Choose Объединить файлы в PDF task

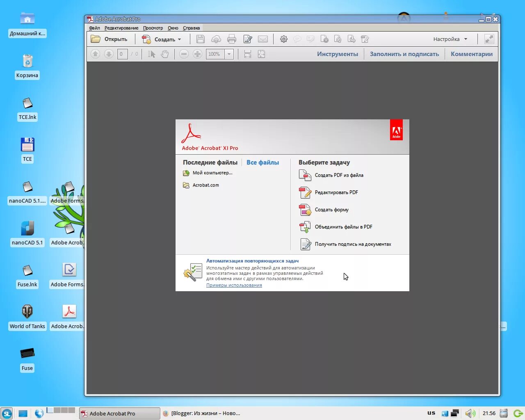(x=336, y=227)
